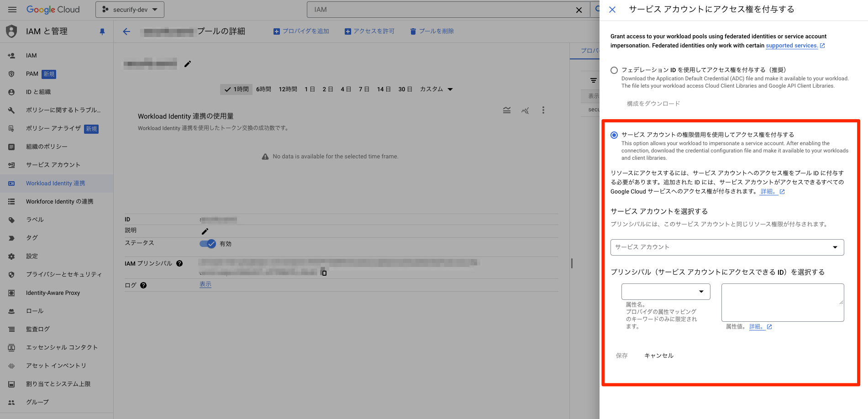868x419 pixels.
Task: Click the ラベル sidebar icon
Action: [11, 220]
